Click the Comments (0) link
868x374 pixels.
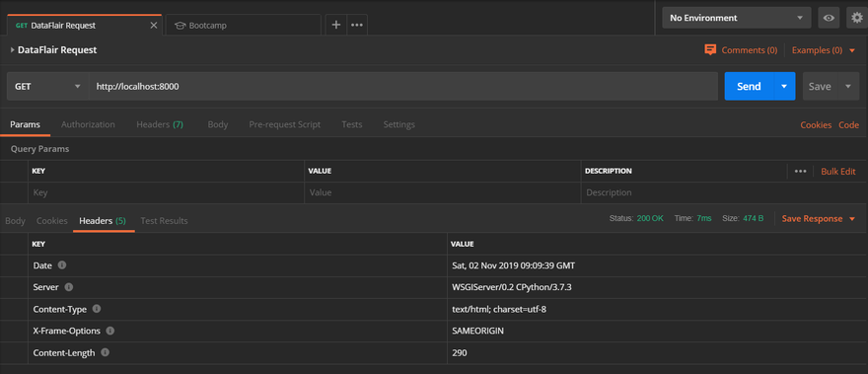[750, 50]
